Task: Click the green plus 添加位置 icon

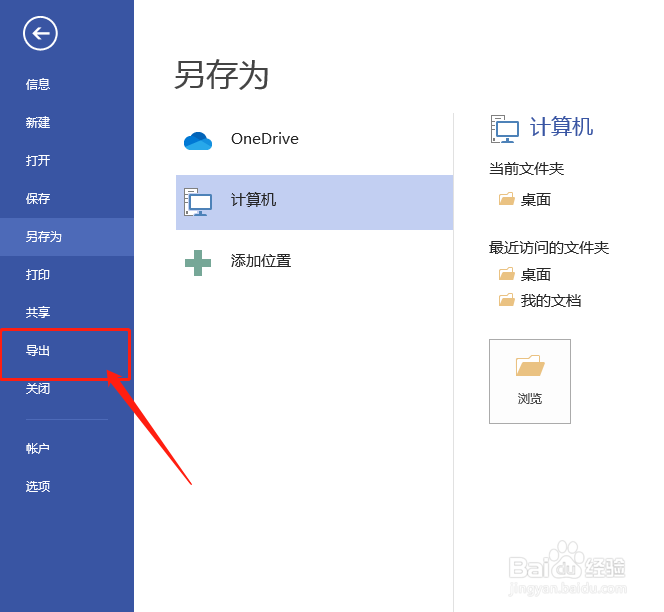Action: (x=198, y=263)
